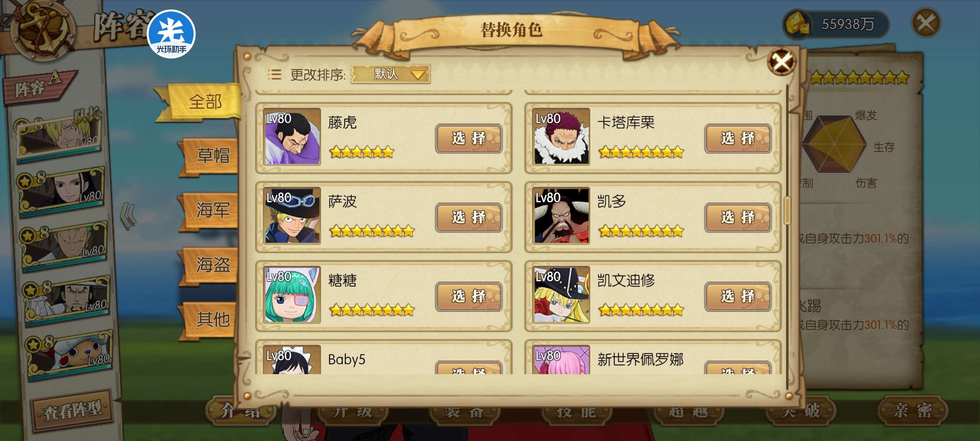Click the anchor emblem in top-left corner
Viewport: 980px width, 441px height.
(42, 29)
